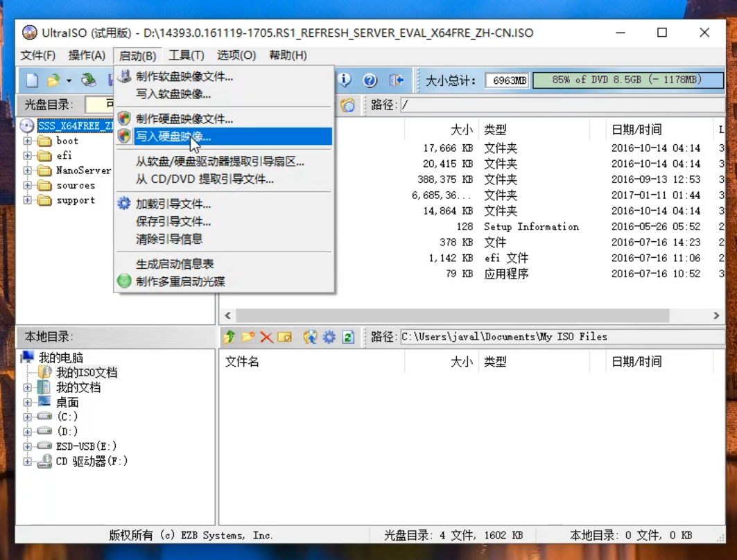Sort by 类型 column in upper list
Image resolution: width=737 pixels, height=560 pixels.
tap(533, 129)
